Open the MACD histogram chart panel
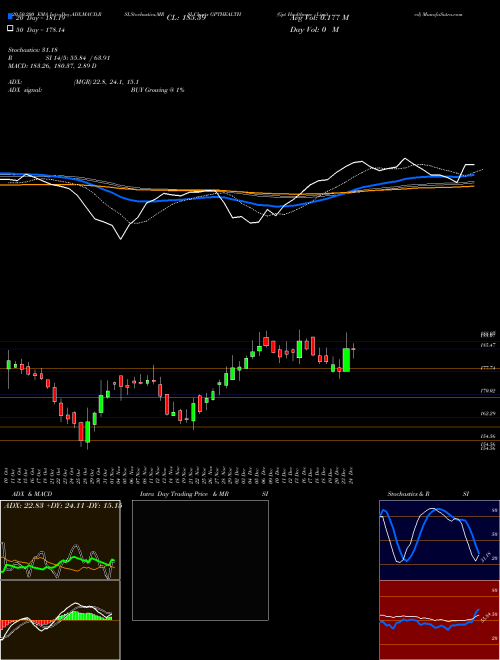500x660 pixels. coord(60,620)
